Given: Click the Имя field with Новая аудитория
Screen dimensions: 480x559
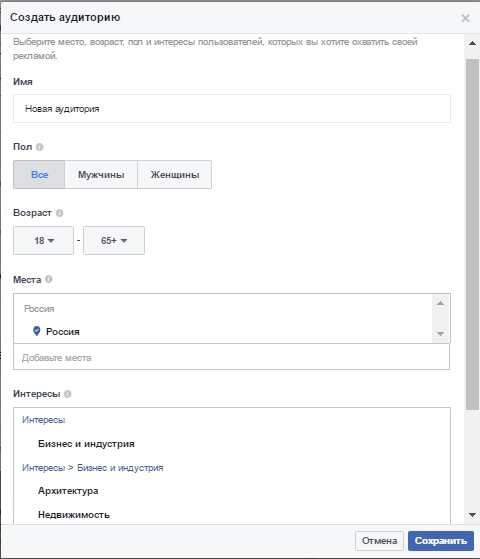Looking at the screenshot, I should click(232, 109).
